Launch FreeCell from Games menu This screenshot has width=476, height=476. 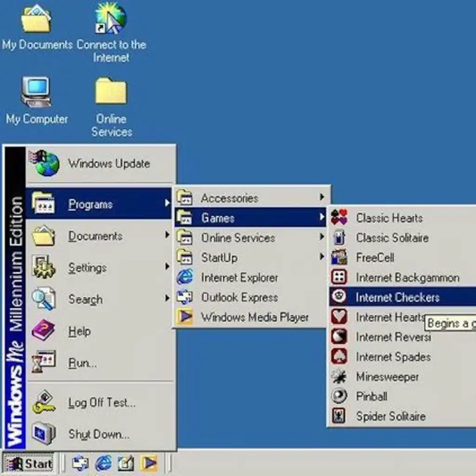pyautogui.click(x=402, y=258)
